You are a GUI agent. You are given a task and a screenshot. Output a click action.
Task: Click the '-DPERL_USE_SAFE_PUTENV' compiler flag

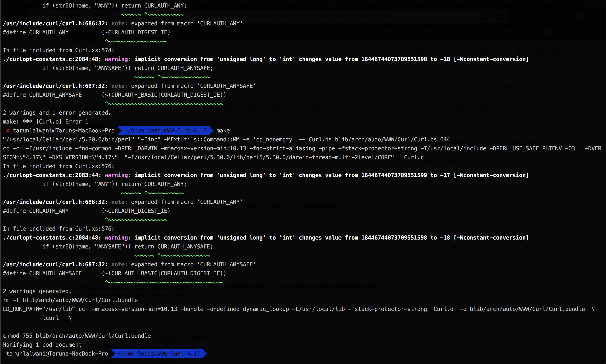525,148
